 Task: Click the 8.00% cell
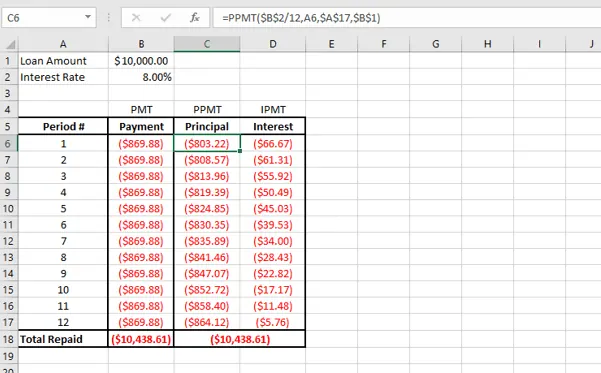click(141, 77)
